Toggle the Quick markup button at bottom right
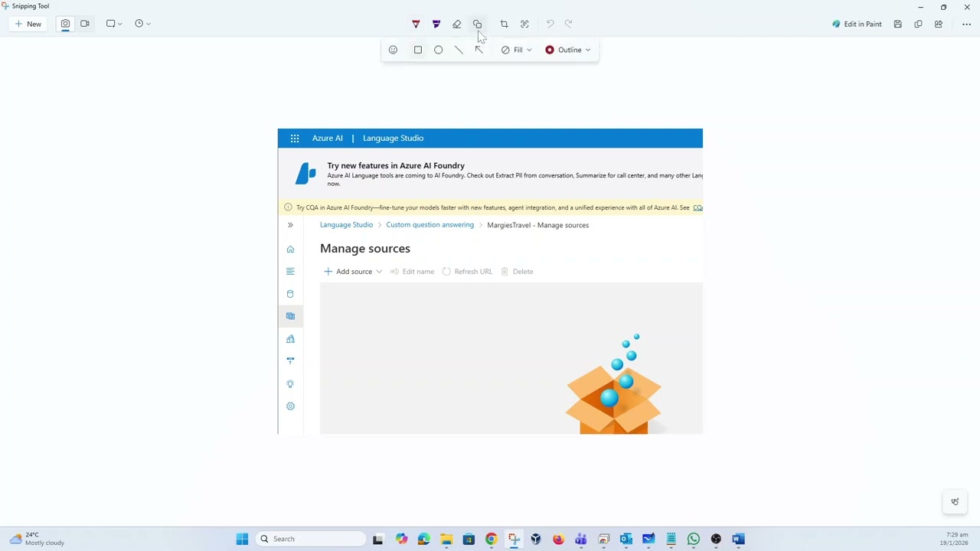 (955, 502)
